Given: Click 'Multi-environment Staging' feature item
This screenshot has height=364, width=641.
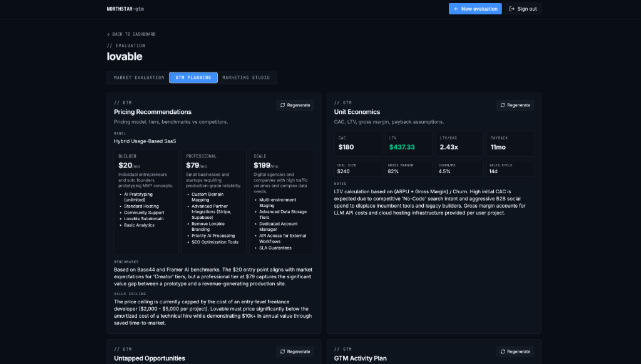Looking at the screenshot, I should point(277,203).
